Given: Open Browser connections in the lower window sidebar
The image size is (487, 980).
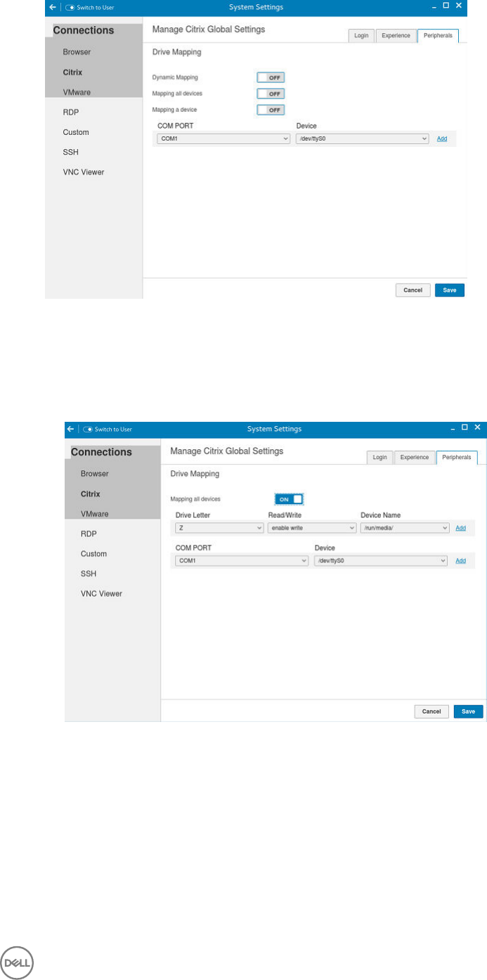Looking at the screenshot, I should (95, 474).
